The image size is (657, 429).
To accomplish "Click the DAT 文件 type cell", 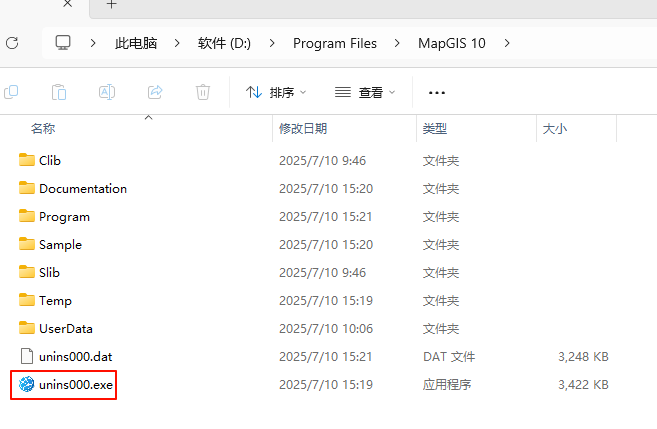I will point(449,357).
